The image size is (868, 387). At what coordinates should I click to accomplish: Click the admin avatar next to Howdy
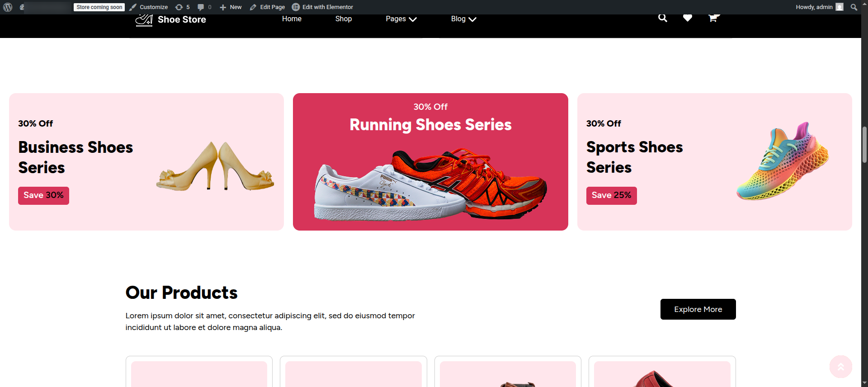(x=840, y=7)
